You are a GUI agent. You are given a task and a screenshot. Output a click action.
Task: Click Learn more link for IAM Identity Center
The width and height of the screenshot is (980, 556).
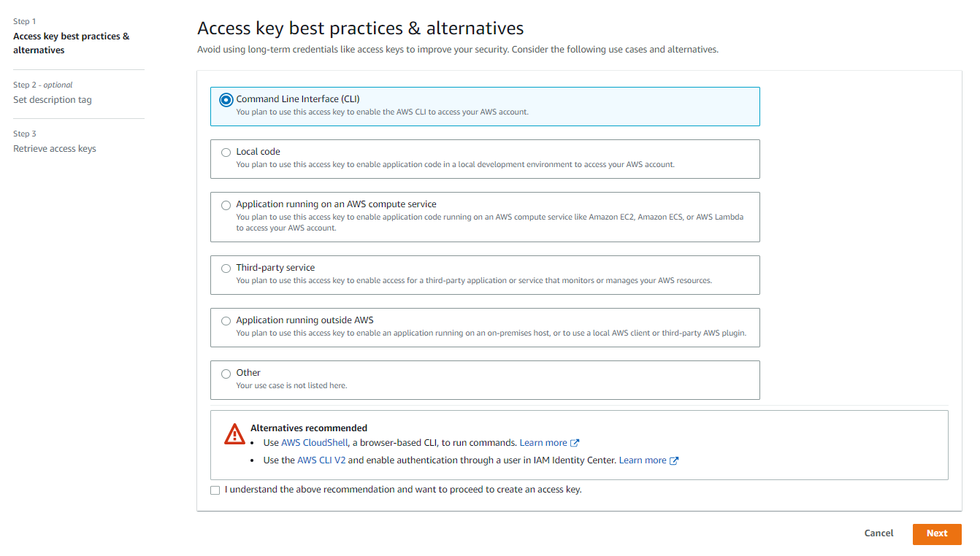643,460
